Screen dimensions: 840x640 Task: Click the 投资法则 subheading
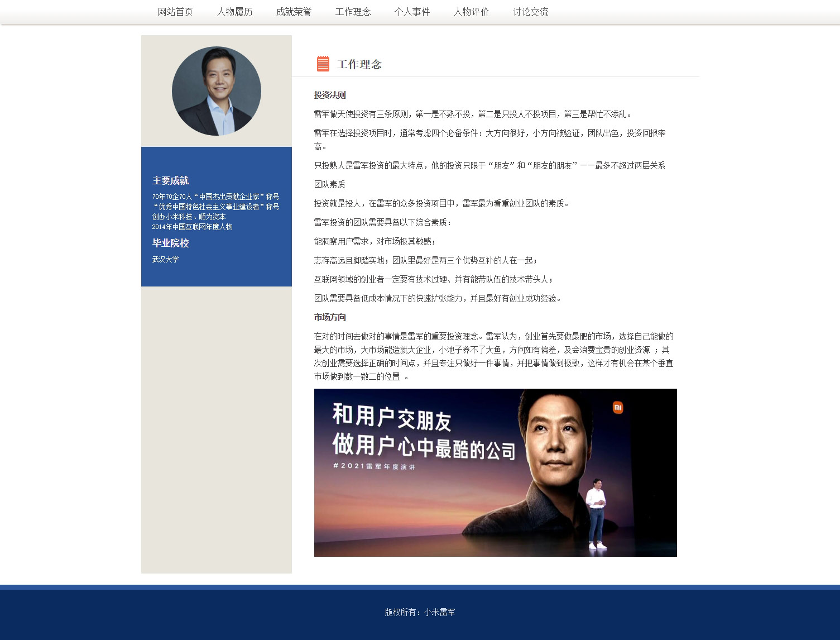point(330,95)
